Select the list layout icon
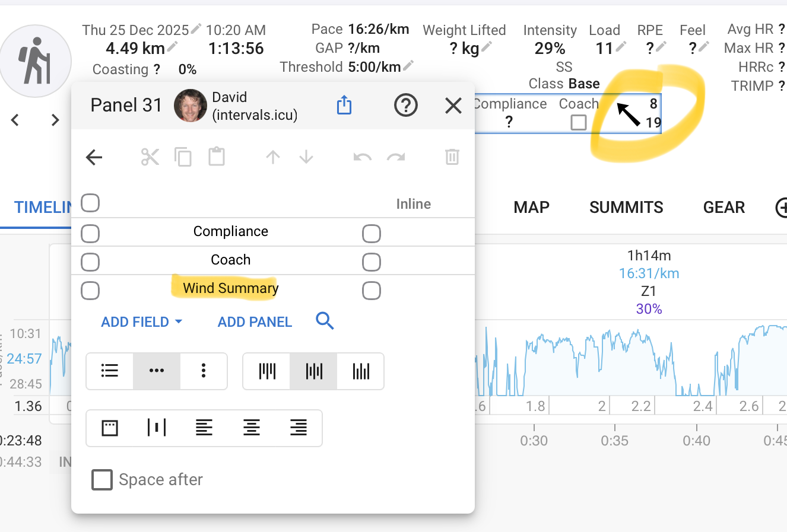 tap(110, 371)
